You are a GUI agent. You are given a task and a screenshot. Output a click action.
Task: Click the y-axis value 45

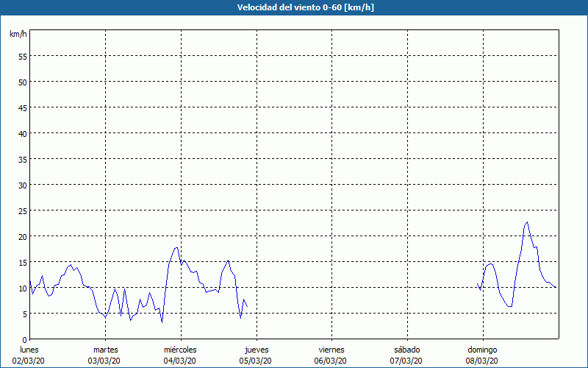coord(23,108)
